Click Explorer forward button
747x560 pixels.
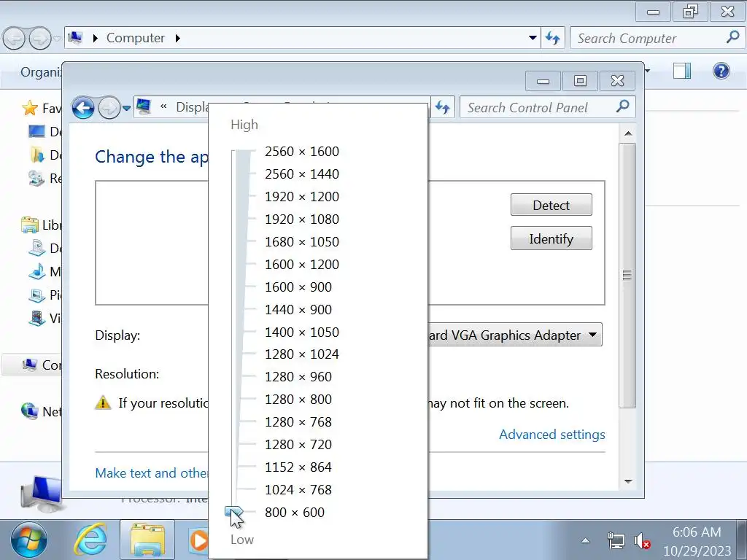tap(40, 39)
